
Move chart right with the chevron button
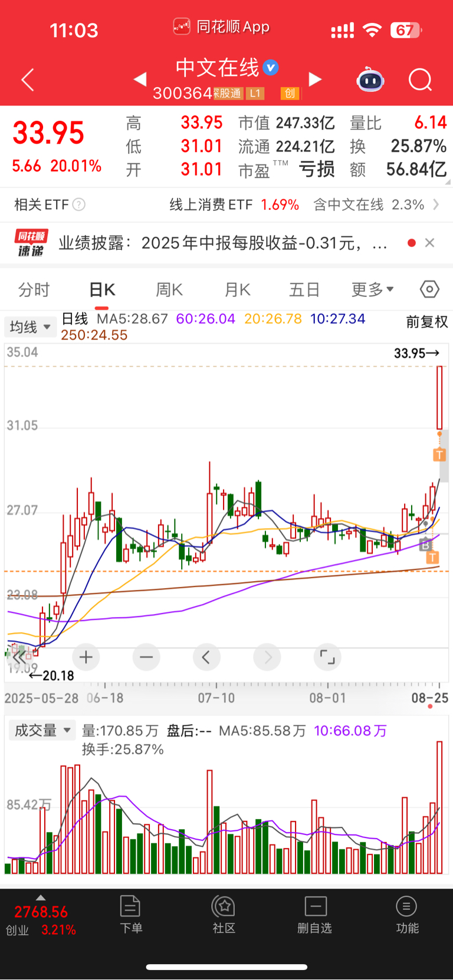pos(267,657)
